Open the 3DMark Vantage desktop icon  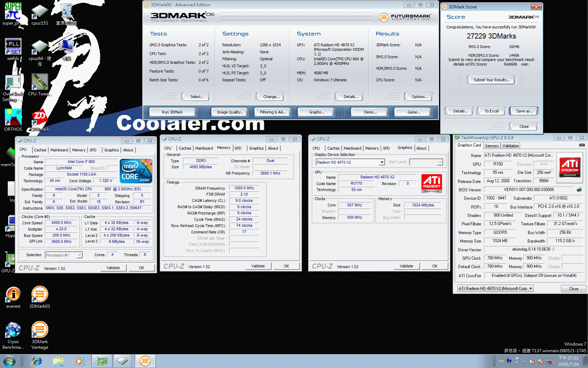(40, 335)
